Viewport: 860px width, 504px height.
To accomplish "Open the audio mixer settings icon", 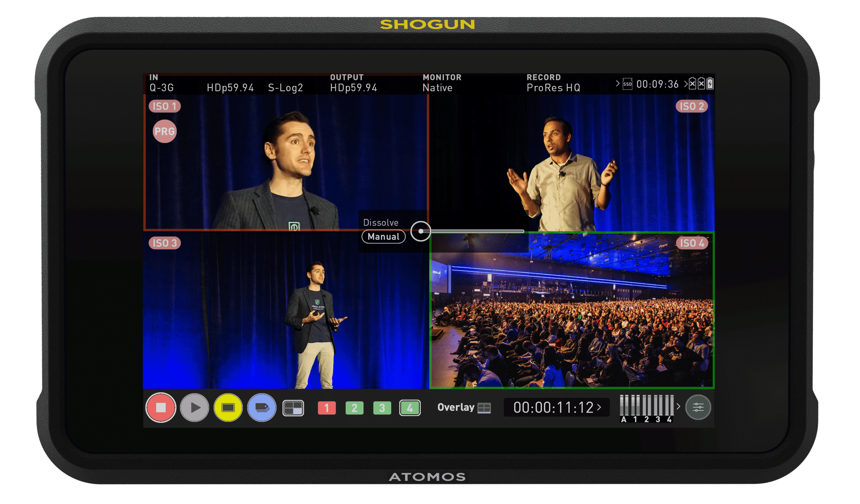I will coord(698,407).
